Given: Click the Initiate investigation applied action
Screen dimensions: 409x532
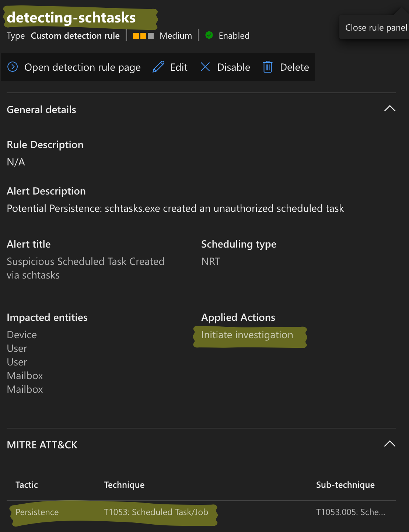Looking at the screenshot, I should tap(247, 335).
